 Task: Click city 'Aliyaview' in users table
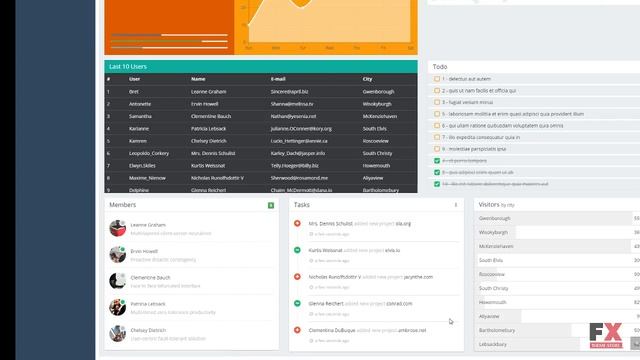373,178
